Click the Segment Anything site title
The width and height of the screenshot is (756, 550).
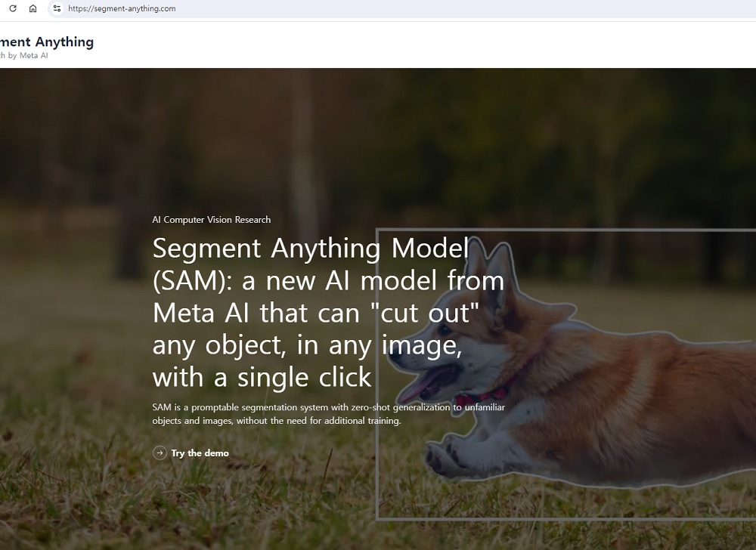click(47, 42)
